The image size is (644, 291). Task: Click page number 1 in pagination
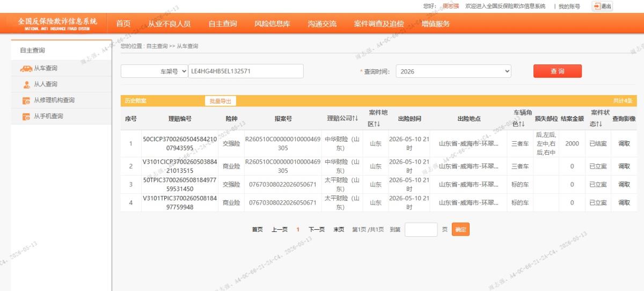pyautogui.click(x=298, y=230)
